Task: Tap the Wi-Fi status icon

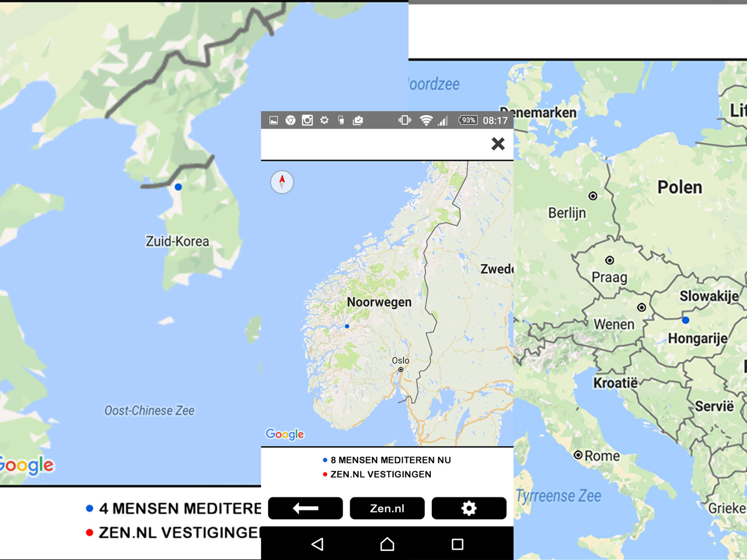Action: point(425,120)
